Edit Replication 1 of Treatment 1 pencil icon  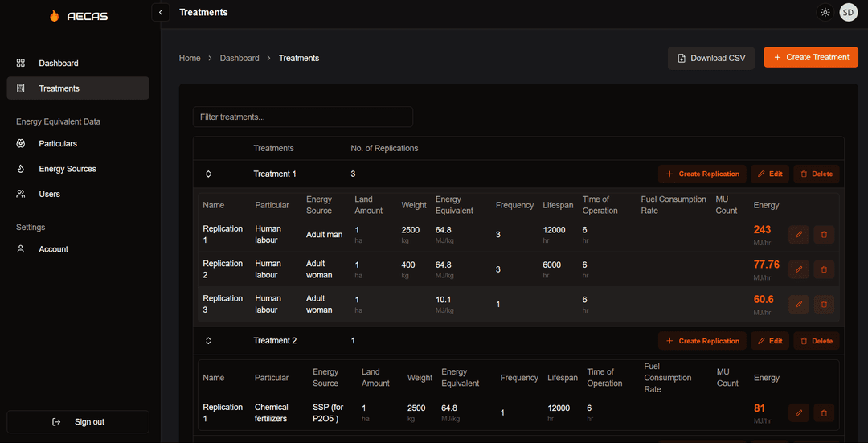[x=799, y=235]
